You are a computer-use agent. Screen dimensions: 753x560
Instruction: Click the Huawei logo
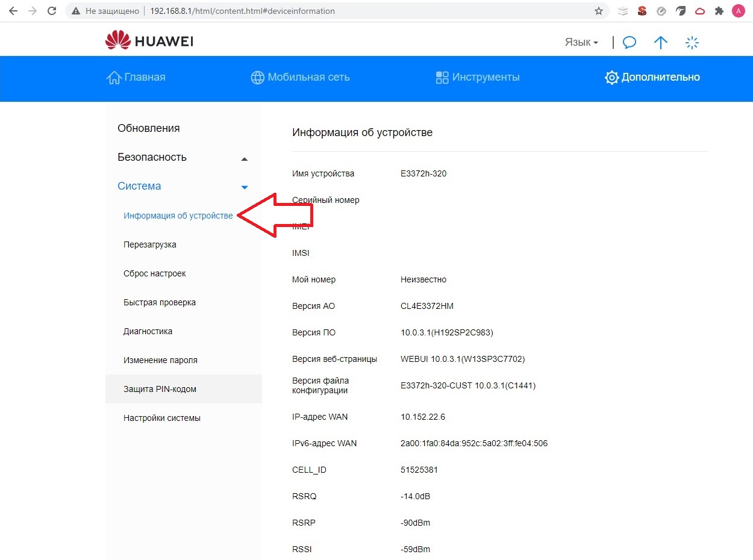coord(149,42)
